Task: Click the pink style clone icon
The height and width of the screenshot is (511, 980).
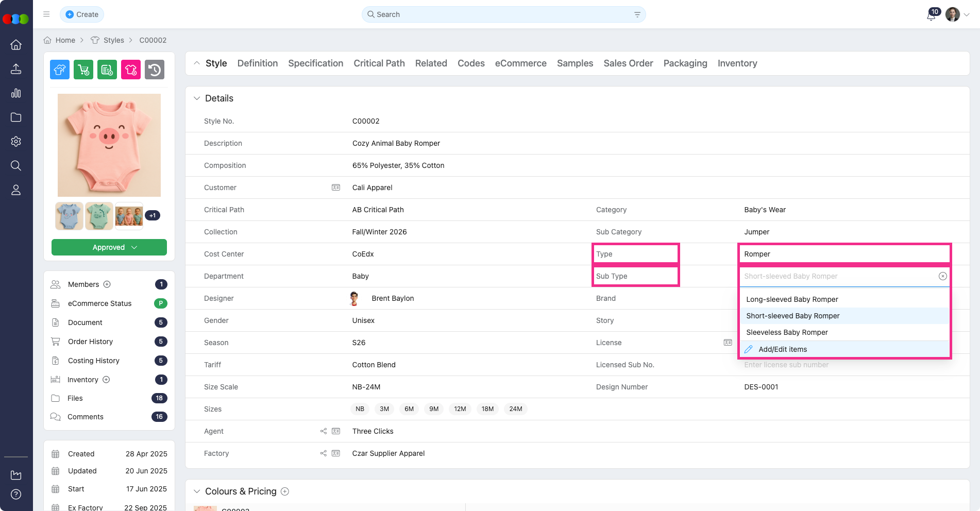Action: pos(131,70)
